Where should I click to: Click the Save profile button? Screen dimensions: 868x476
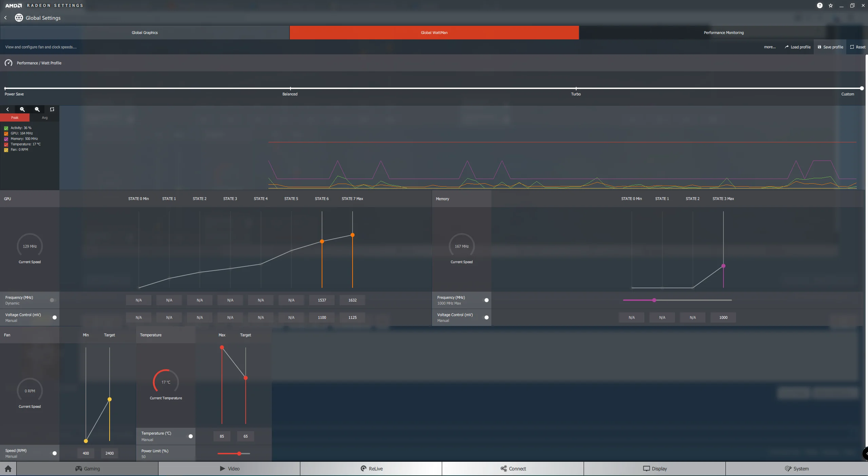(x=830, y=47)
